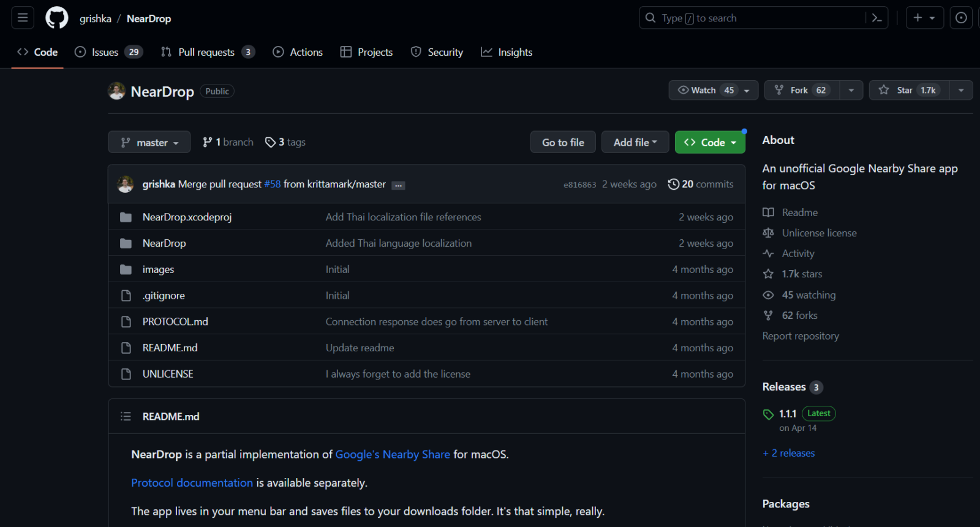Open the master branch dropdown

[x=149, y=142]
